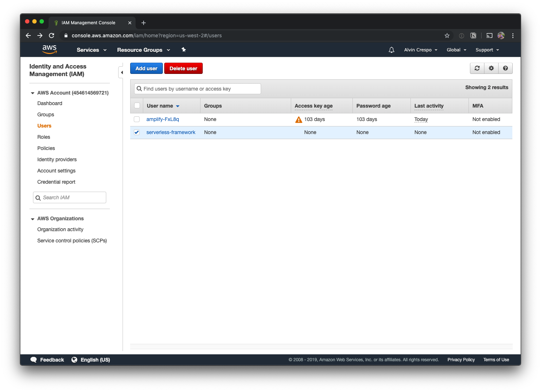Open the notifications bell icon

click(x=391, y=50)
